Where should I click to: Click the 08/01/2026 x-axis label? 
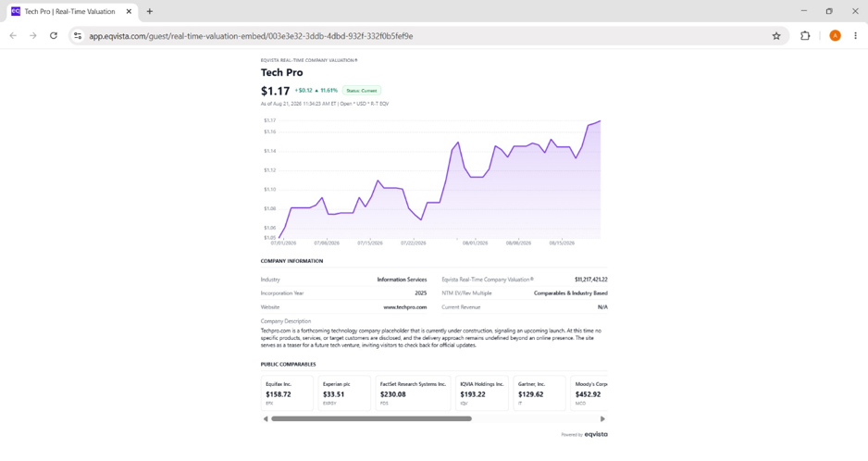pos(476,243)
